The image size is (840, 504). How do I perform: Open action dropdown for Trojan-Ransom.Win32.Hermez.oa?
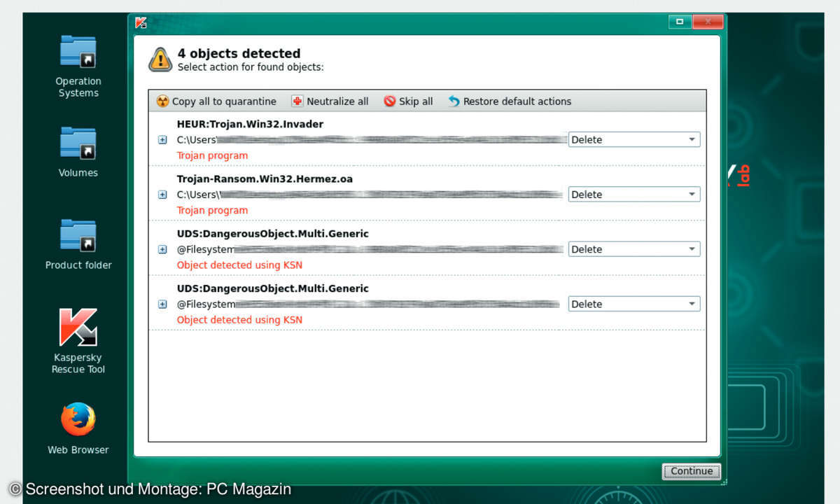(634, 194)
